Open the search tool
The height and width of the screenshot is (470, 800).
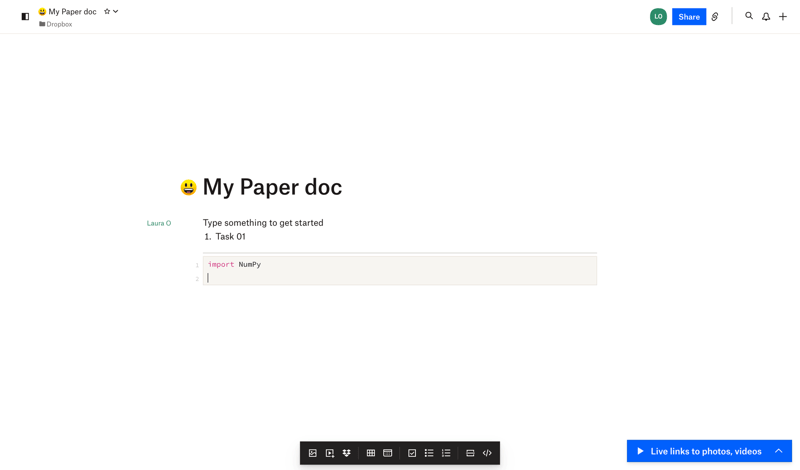pos(748,16)
